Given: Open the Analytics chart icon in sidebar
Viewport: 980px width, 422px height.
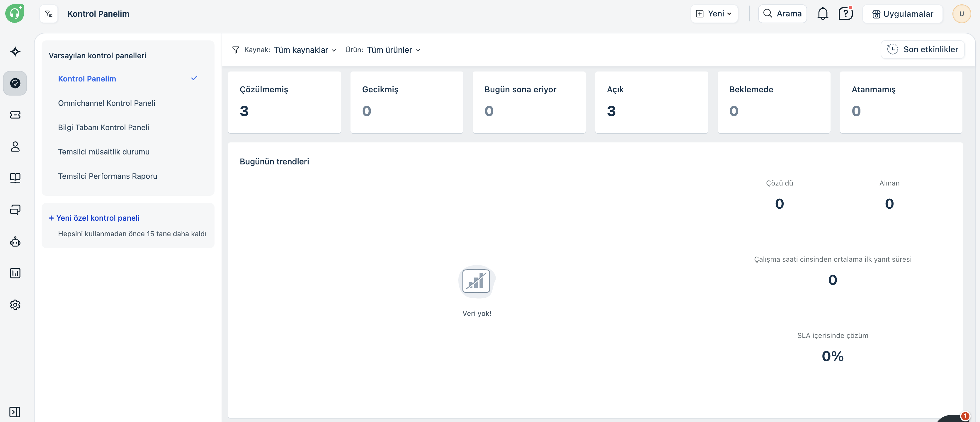Looking at the screenshot, I should [x=15, y=273].
